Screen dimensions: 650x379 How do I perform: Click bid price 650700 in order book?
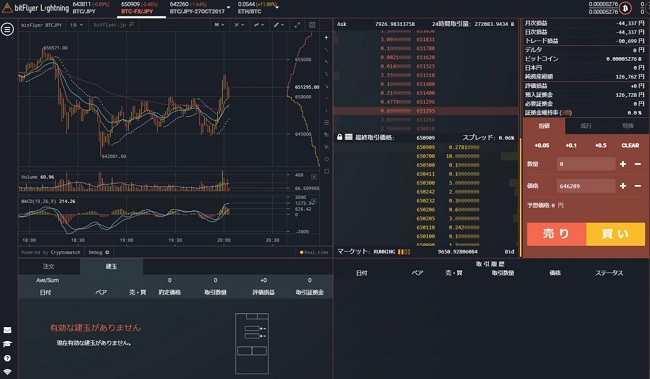click(425, 156)
